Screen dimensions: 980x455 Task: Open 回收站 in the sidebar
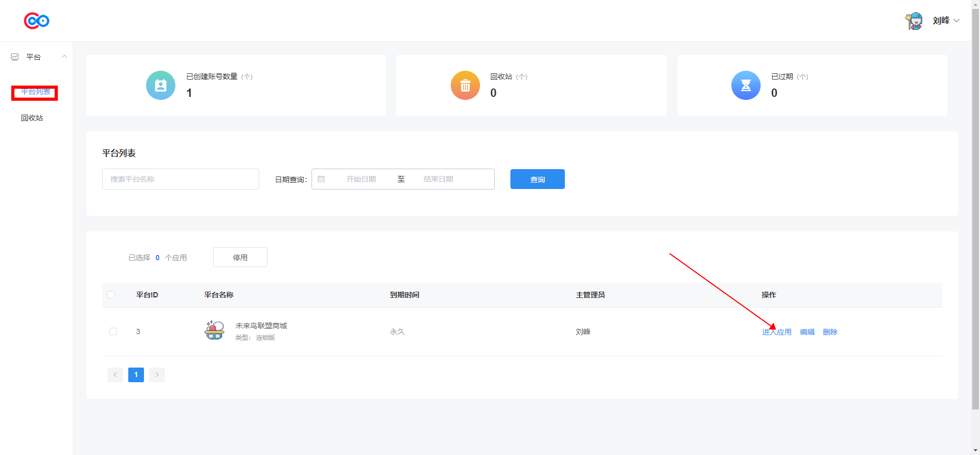32,118
